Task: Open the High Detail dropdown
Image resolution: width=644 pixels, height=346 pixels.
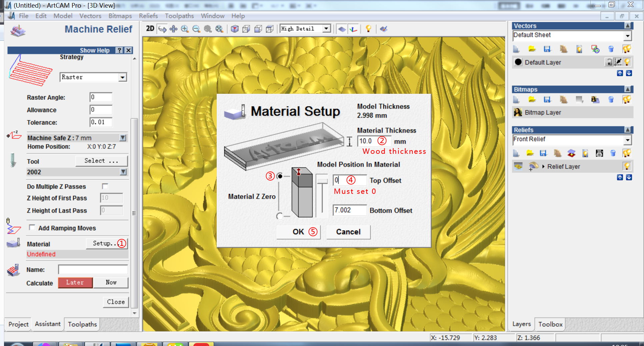Action: 327,29
